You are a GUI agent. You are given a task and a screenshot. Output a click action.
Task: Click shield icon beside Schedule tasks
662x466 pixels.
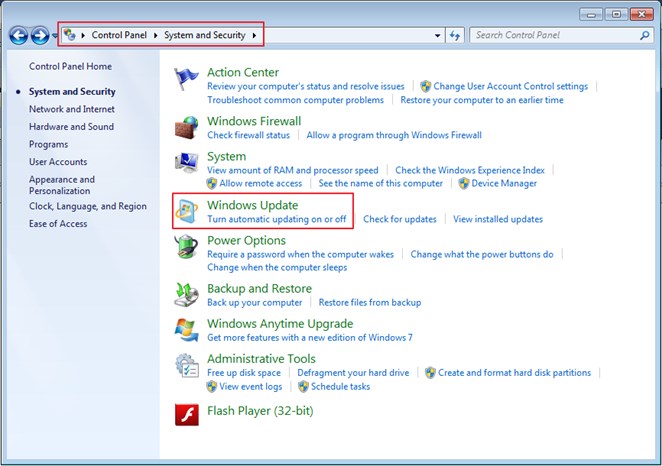[303, 386]
